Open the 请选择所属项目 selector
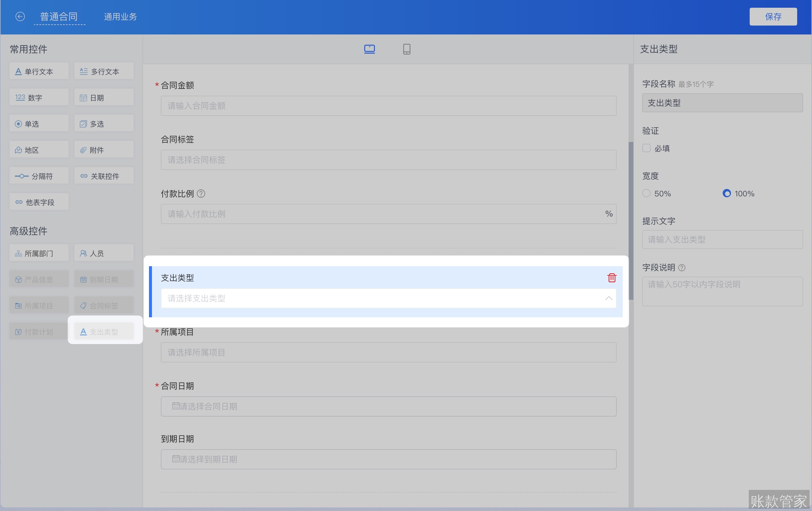The height and width of the screenshot is (511, 812). pyautogui.click(x=388, y=352)
